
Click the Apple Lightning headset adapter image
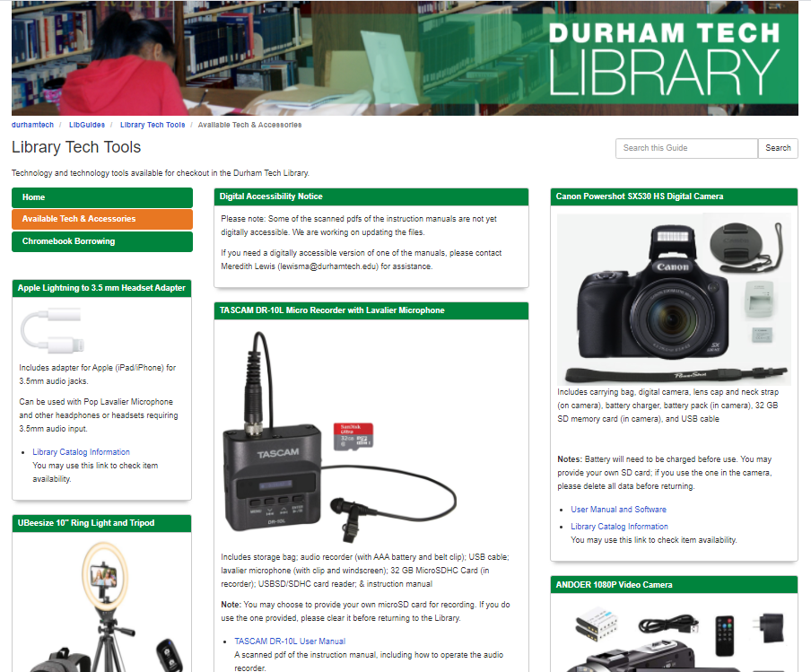point(52,329)
